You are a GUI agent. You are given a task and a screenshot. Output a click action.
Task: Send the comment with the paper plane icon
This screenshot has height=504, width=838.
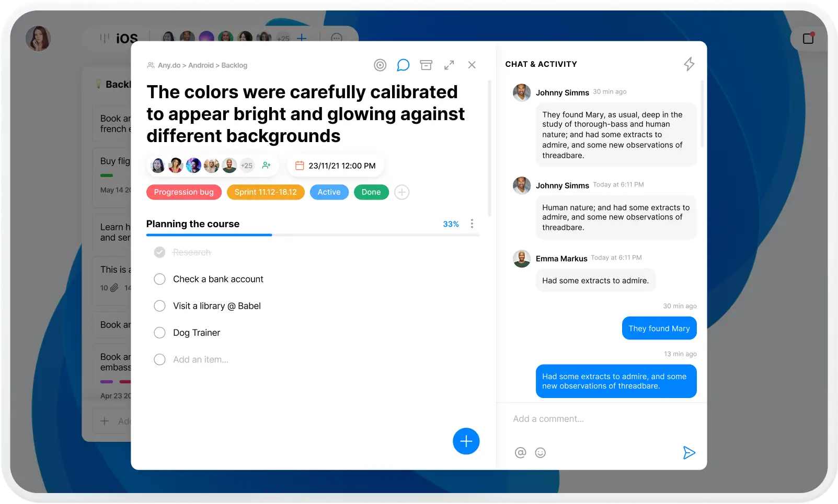point(689,453)
